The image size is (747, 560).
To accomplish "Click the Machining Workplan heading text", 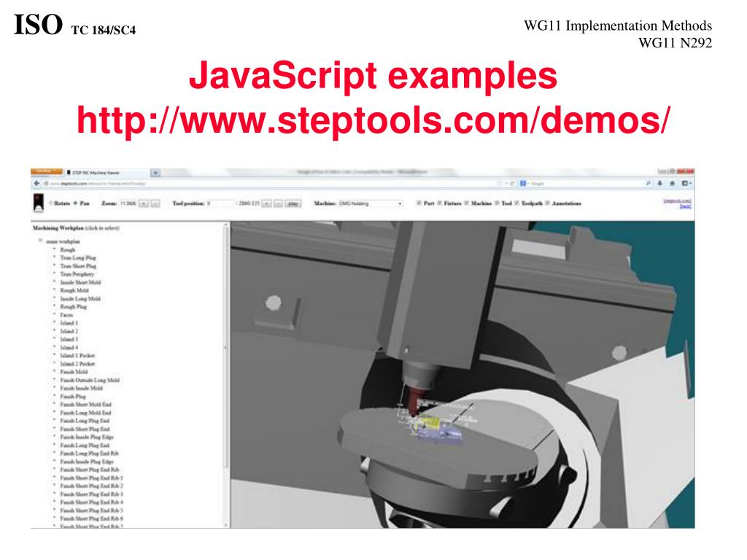I will coord(58,228).
